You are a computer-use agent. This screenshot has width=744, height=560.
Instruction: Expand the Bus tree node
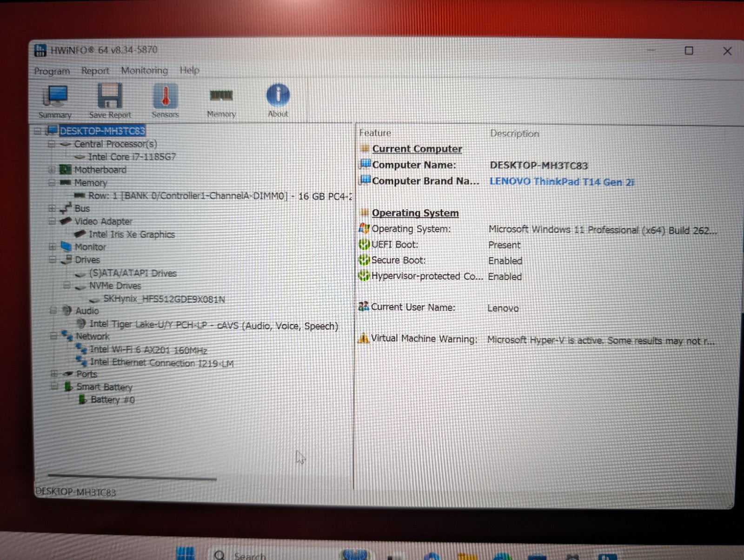click(52, 208)
